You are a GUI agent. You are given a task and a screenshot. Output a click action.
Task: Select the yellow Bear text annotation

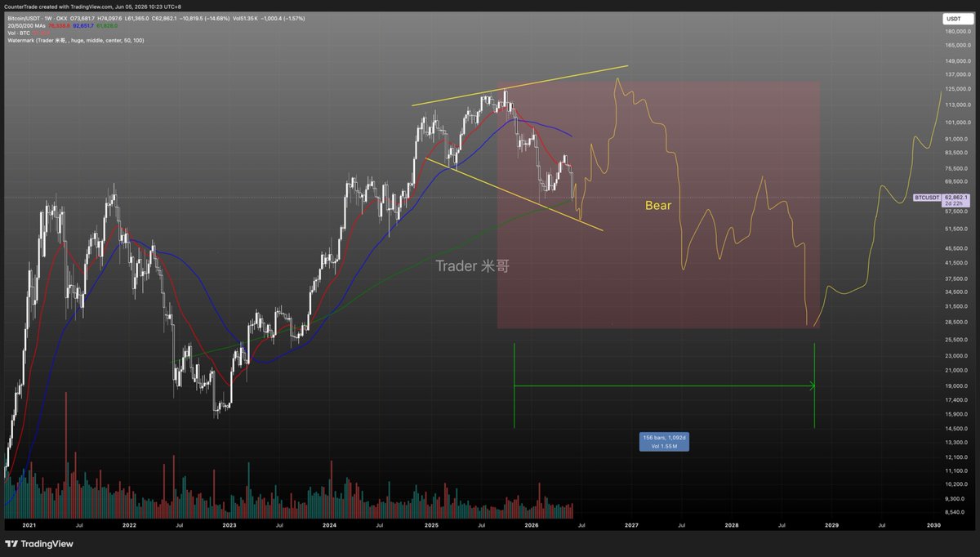[x=658, y=206]
